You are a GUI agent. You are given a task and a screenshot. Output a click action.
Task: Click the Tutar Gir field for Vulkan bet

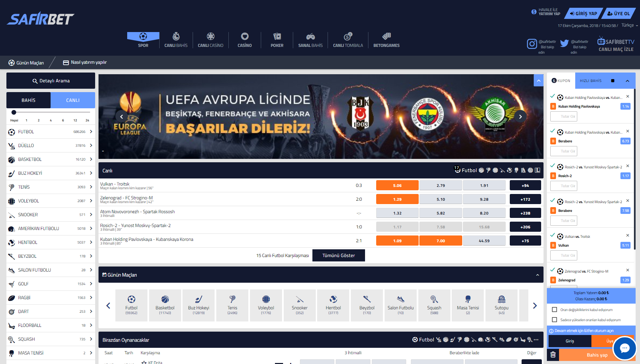pyautogui.click(x=564, y=255)
